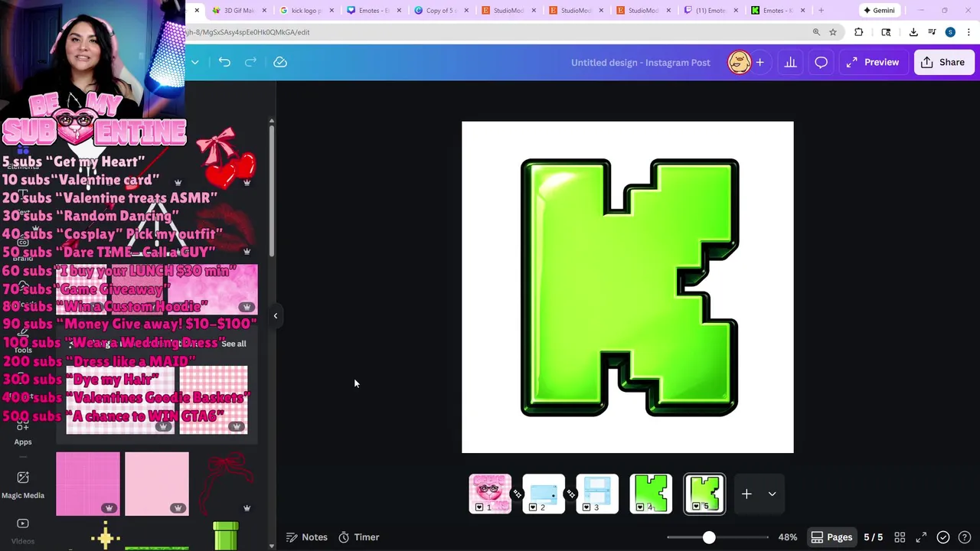Pick the bright pink grid background thumbnail
The height and width of the screenshot is (551, 980).
(x=88, y=484)
